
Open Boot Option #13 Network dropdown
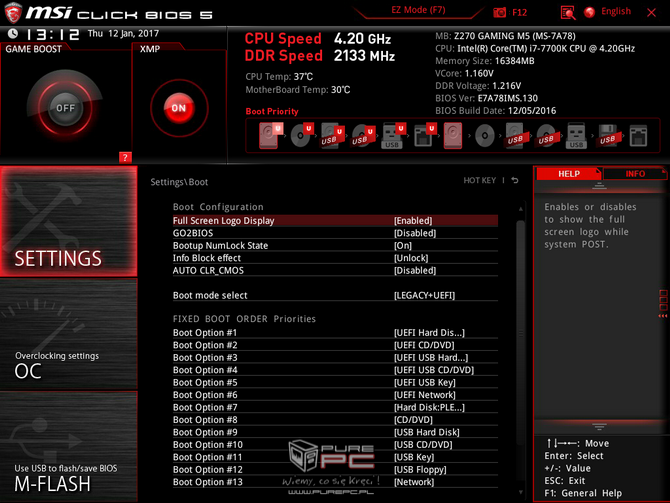click(x=414, y=482)
